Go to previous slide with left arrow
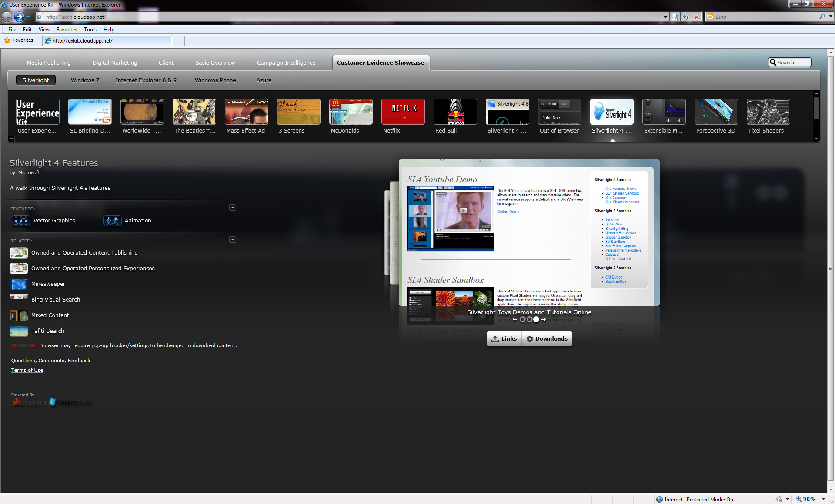This screenshot has width=835, height=504. (x=515, y=319)
